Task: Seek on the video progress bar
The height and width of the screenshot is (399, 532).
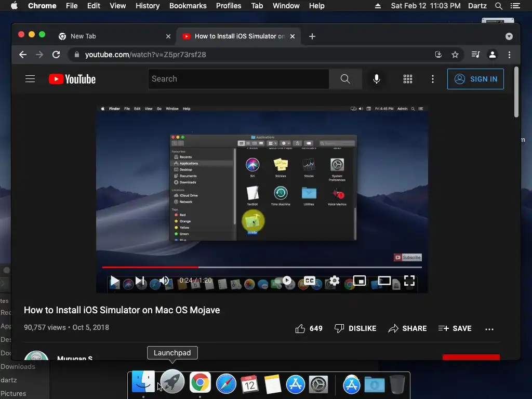Action: click(x=262, y=268)
